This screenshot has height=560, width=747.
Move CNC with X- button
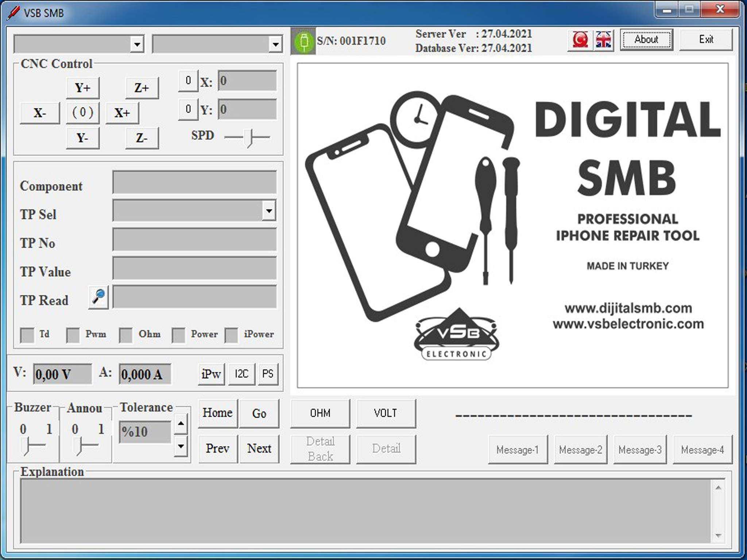[x=40, y=113]
